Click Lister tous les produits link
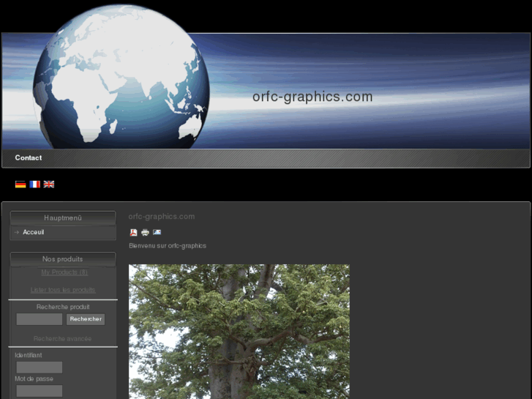 63,290
